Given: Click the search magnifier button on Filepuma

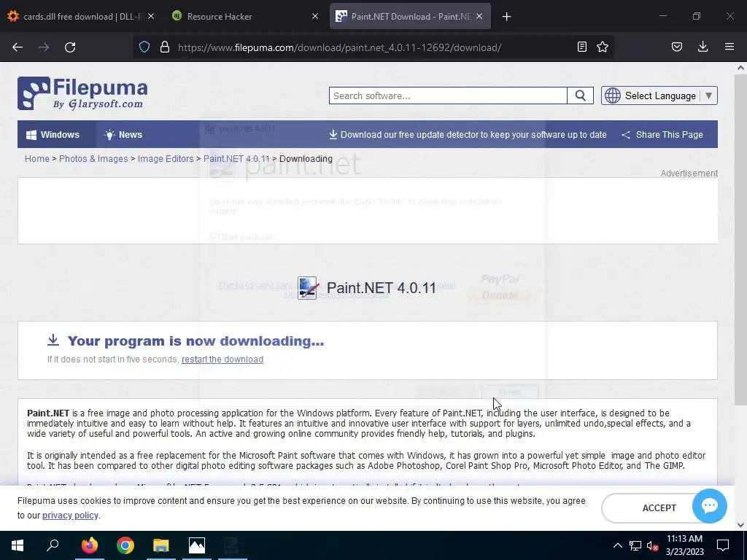Looking at the screenshot, I should [580, 96].
